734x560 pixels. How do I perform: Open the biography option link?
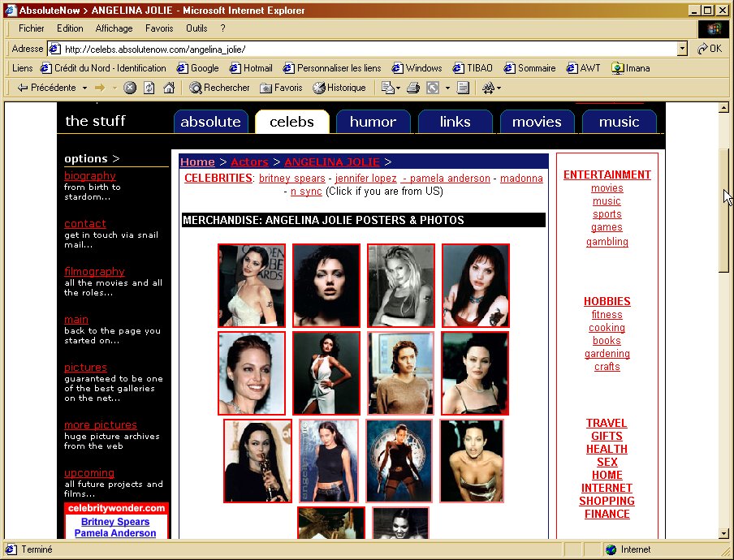click(x=90, y=176)
